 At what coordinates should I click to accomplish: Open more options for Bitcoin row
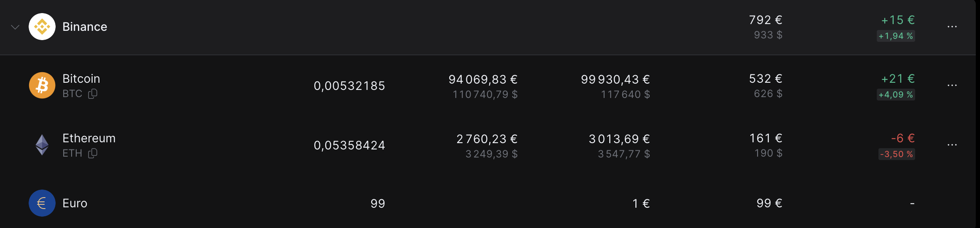coord(952,85)
